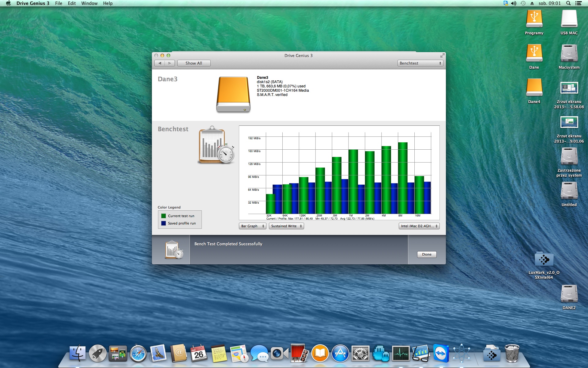Image resolution: width=588 pixels, height=368 pixels.
Task: Open the Benchtest tool dropdown
Action: click(420, 63)
